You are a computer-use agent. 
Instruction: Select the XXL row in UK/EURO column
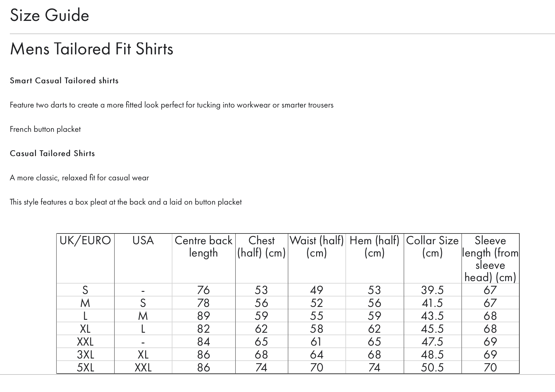(85, 342)
